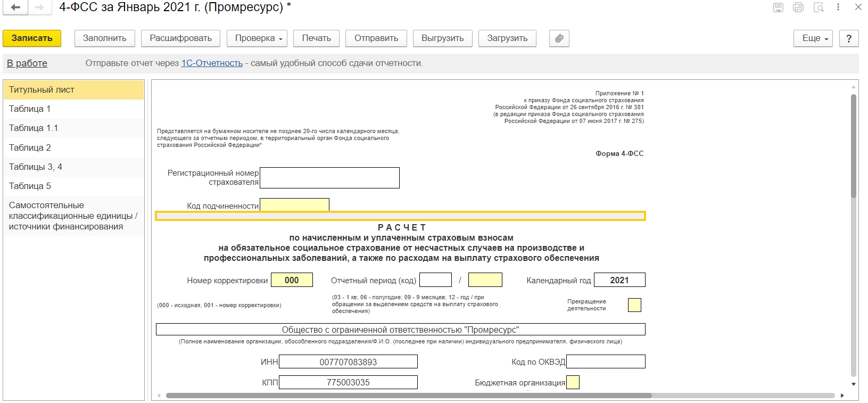Open help with the question mark button
Image resolution: width=868 pixels, height=403 pixels.
point(849,38)
